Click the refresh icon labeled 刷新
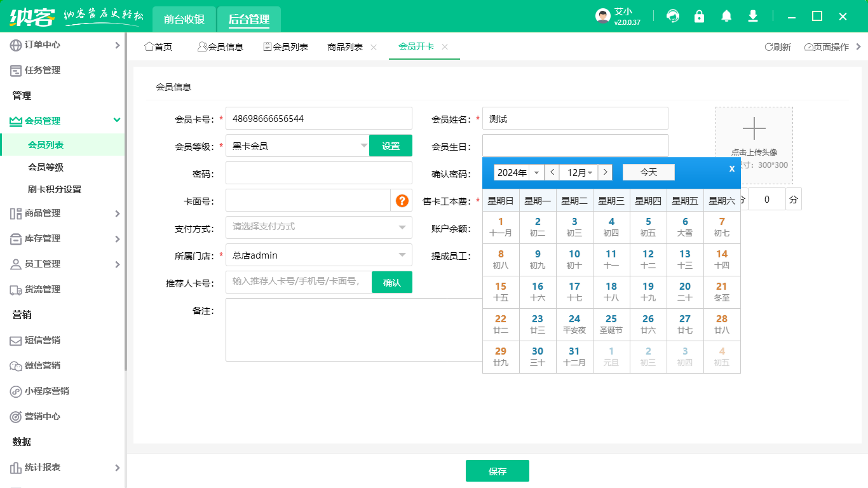Viewport: 868px width, 488px height. [x=777, y=47]
